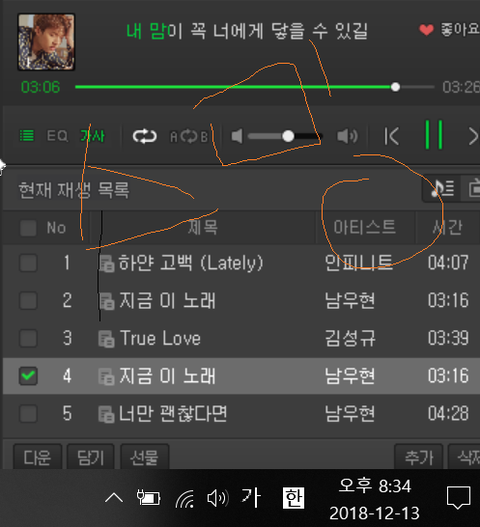Click the 담기 button
Viewport: 480px width, 527px height.
tap(90, 457)
